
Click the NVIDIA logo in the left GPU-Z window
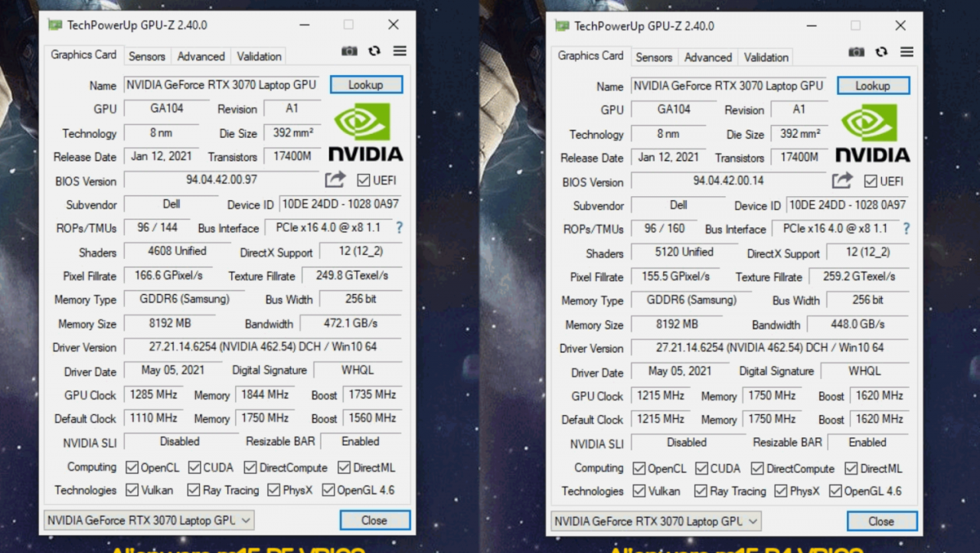366,133
